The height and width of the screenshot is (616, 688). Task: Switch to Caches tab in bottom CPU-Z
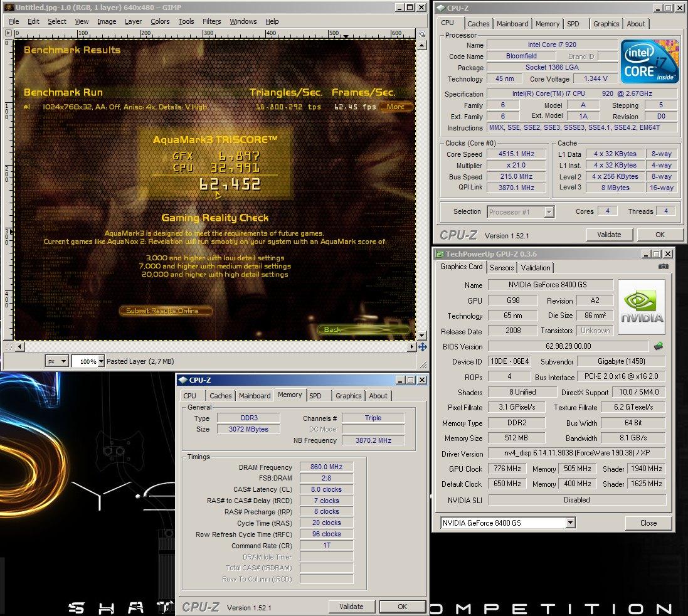(x=220, y=396)
